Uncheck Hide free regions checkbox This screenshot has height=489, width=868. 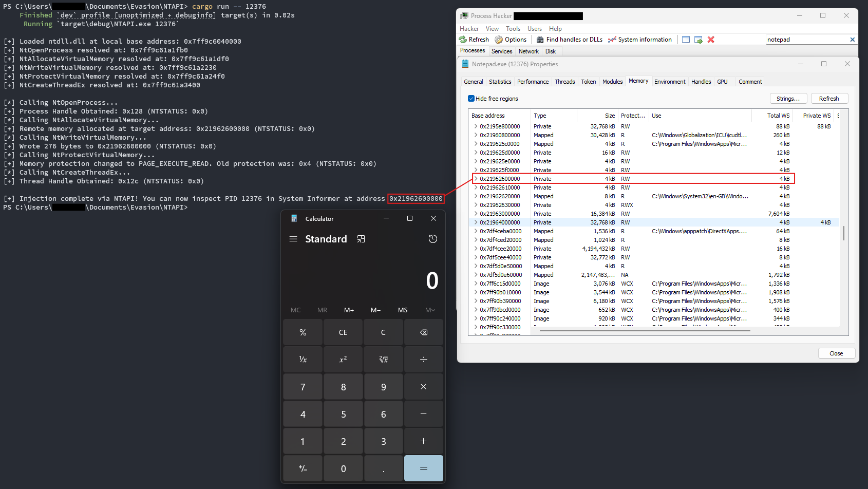[x=471, y=99]
